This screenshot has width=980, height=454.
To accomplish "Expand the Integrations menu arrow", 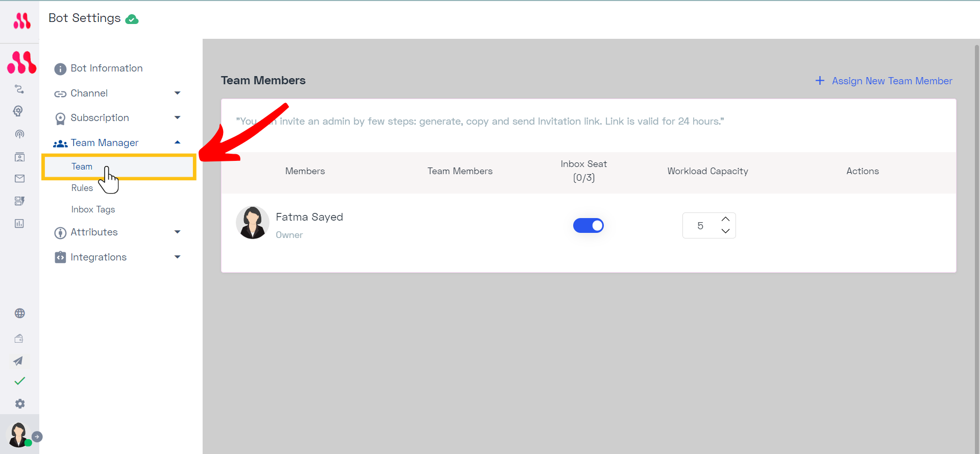I will coord(178,257).
